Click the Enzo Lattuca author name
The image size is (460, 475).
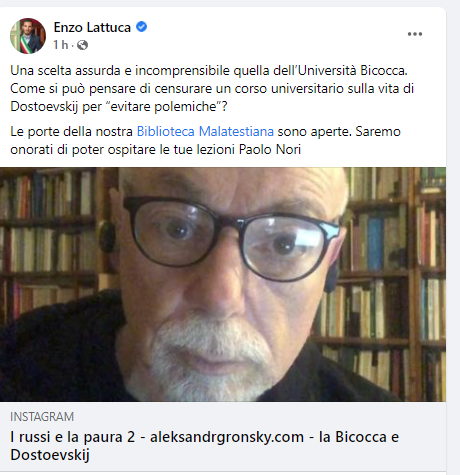[92, 27]
